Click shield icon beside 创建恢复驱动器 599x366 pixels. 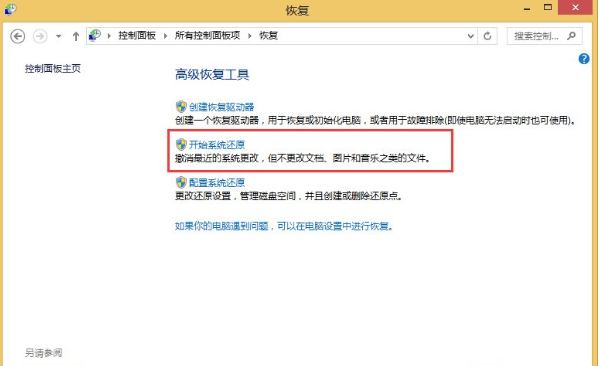coord(181,107)
